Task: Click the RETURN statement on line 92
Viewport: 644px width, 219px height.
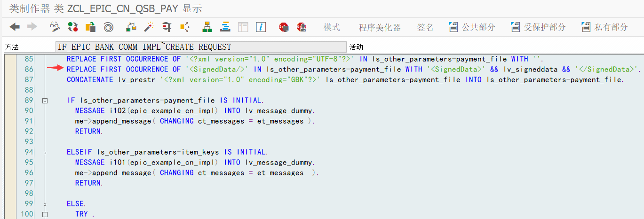Action: coord(88,132)
